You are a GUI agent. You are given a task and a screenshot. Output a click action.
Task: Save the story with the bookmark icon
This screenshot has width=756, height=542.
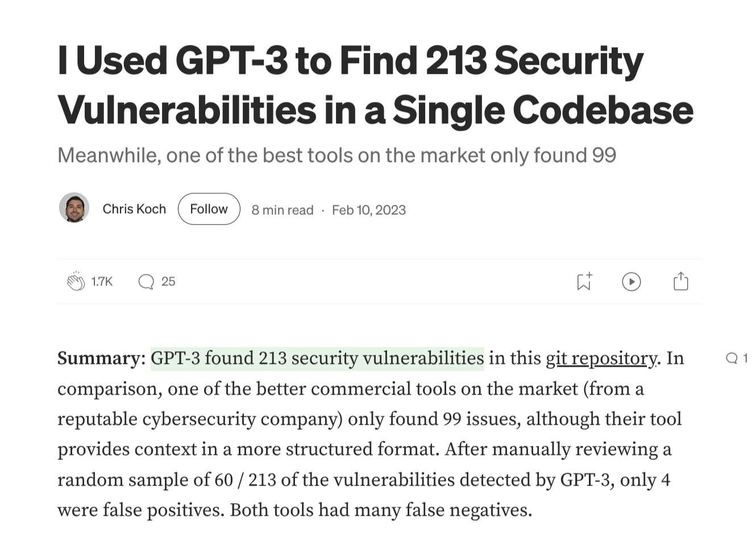pos(584,281)
